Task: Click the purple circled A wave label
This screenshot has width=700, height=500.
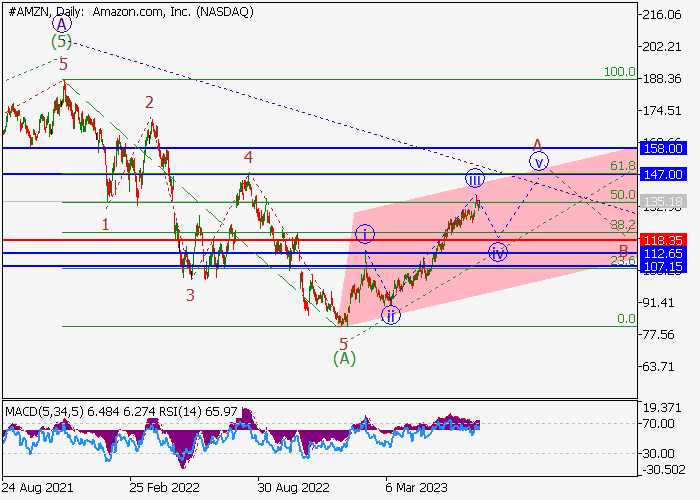Action: (x=62, y=24)
